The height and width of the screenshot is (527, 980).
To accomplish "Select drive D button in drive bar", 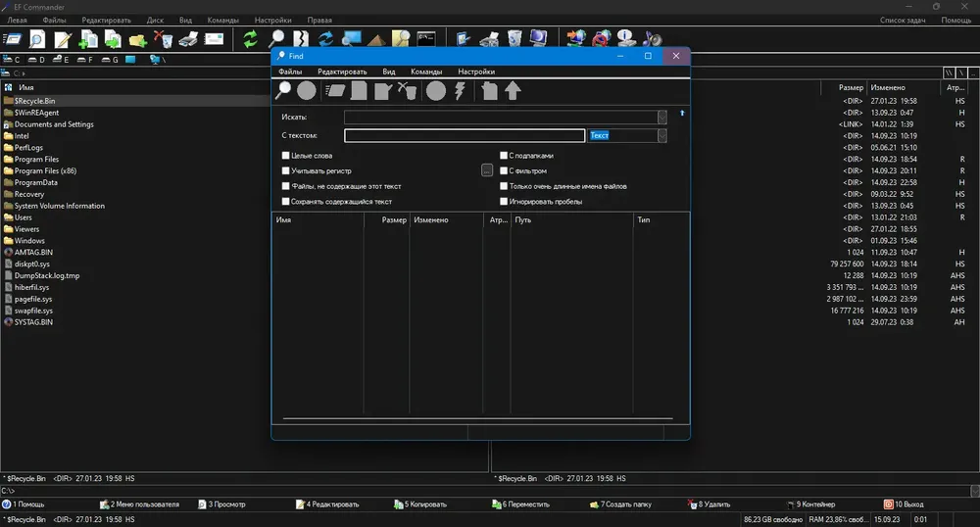I will pyautogui.click(x=36, y=60).
